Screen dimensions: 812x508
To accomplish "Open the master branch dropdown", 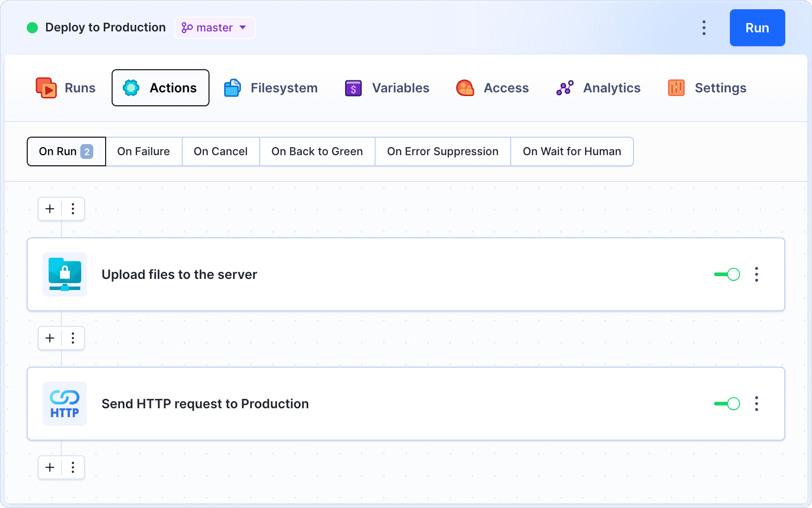I will pyautogui.click(x=215, y=28).
